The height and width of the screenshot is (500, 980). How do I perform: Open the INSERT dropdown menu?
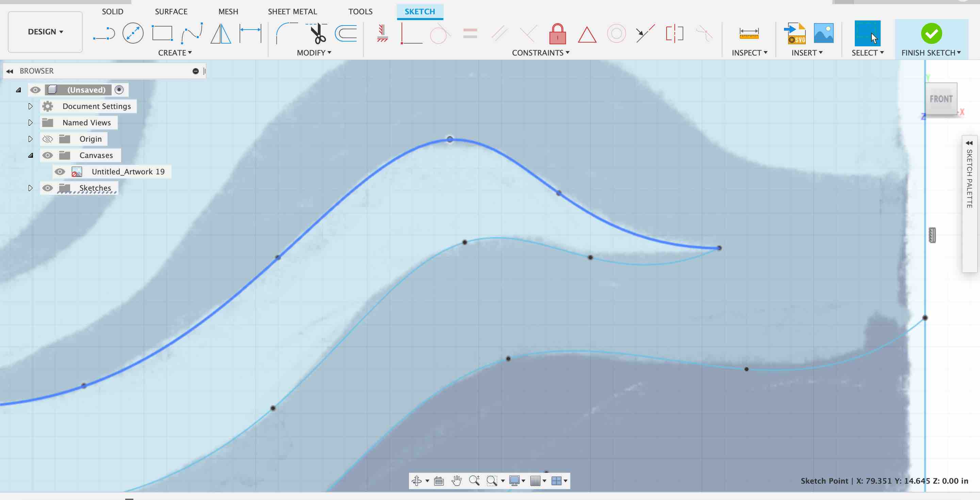pos(807,53)
